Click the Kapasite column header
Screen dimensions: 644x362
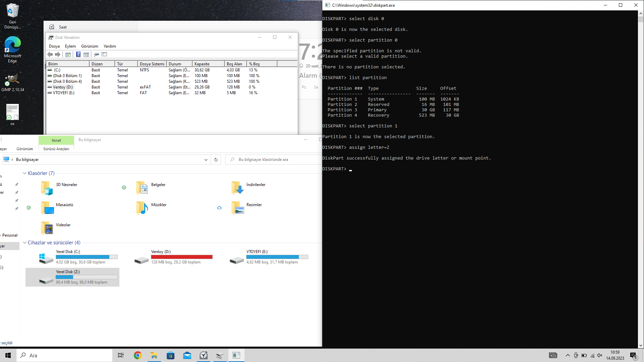tap(208, 64)
